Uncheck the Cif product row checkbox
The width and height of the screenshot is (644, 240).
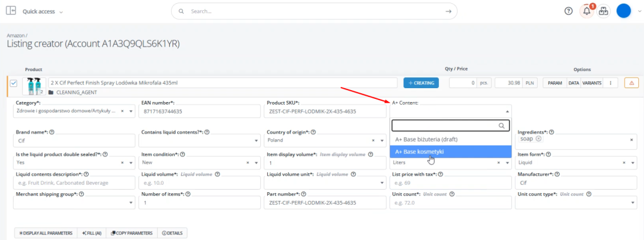click(14, 83)
